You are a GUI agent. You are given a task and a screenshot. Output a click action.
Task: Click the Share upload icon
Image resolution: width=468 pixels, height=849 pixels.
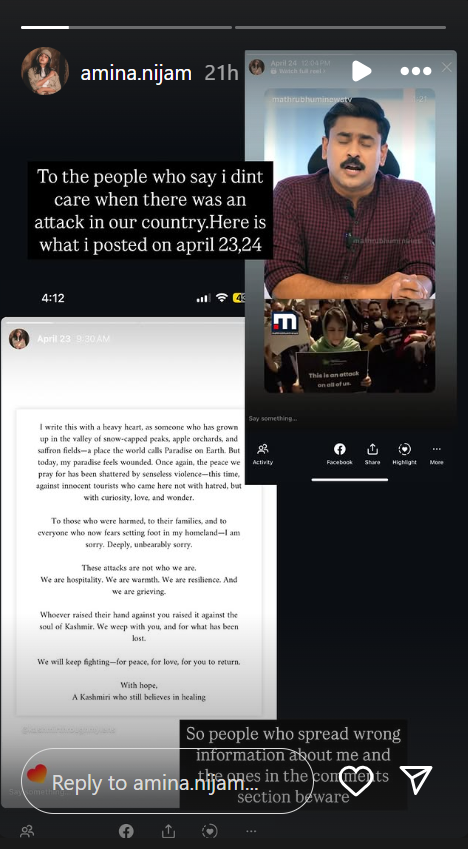372,454
